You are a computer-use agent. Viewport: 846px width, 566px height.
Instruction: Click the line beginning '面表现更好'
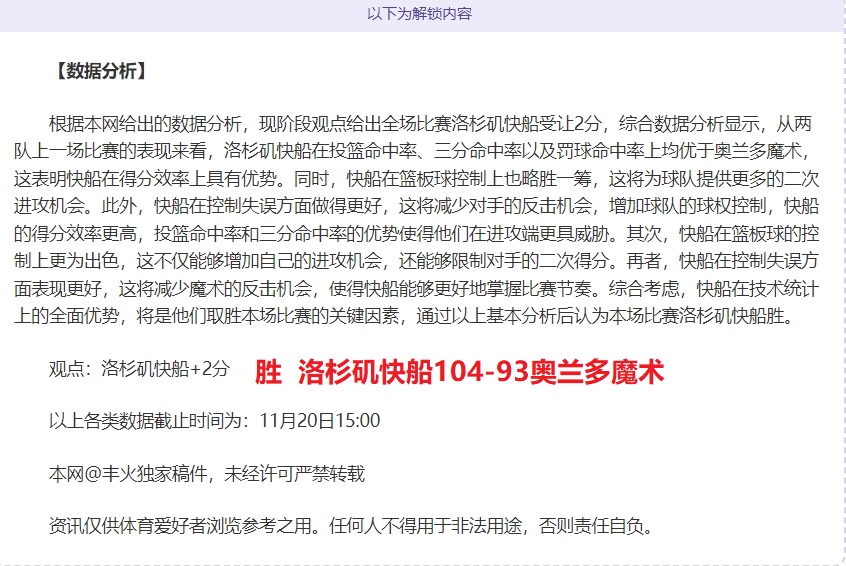417,289
